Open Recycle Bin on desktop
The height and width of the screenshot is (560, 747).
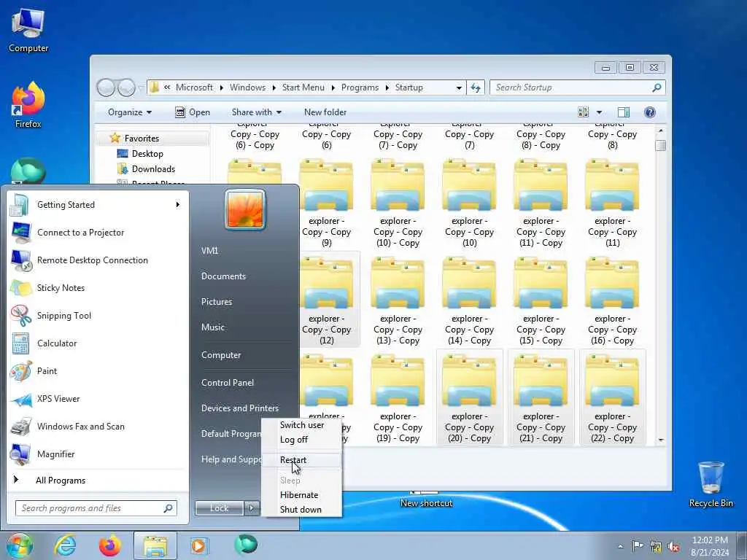[x=711, y=484]
